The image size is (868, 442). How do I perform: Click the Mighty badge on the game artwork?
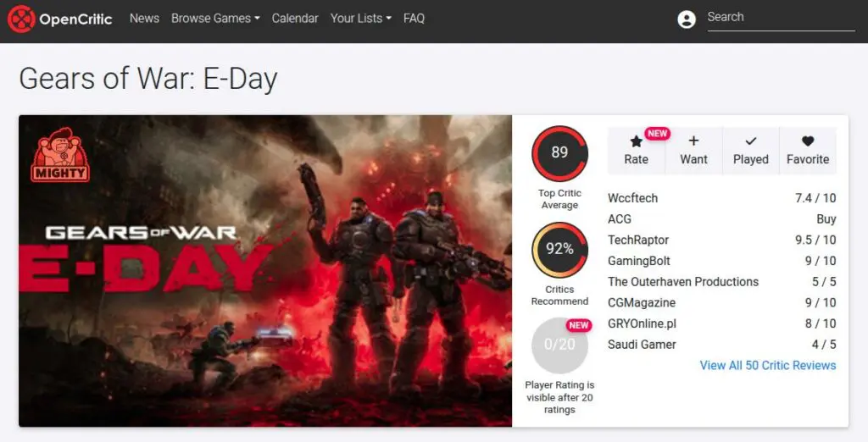60,155
